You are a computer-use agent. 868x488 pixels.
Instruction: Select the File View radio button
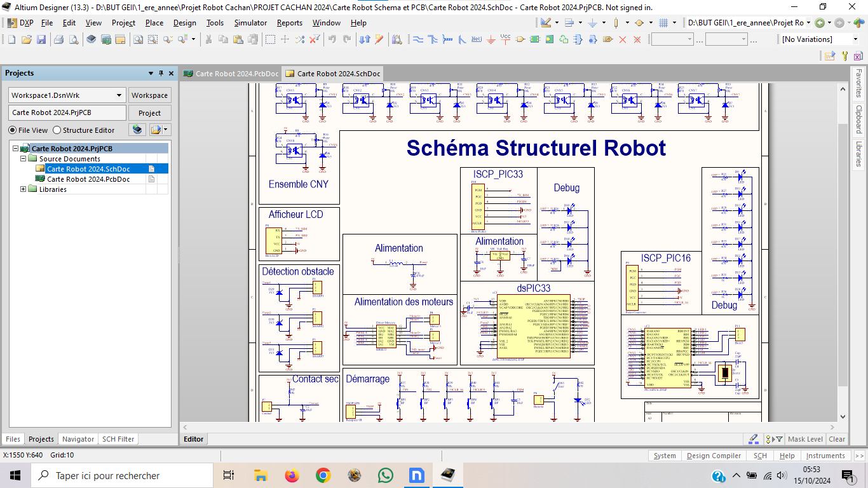(13, 130)
